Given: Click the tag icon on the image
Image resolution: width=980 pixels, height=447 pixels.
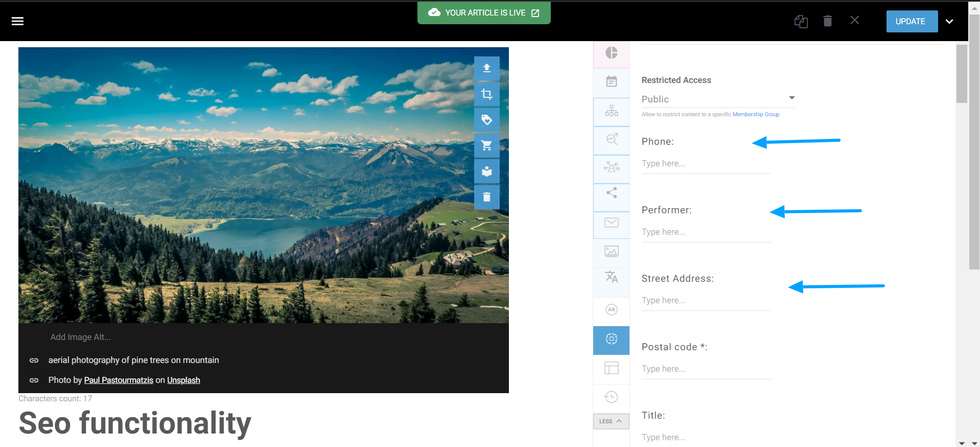Looking at the screenshot, I should (x=486, y=120).
